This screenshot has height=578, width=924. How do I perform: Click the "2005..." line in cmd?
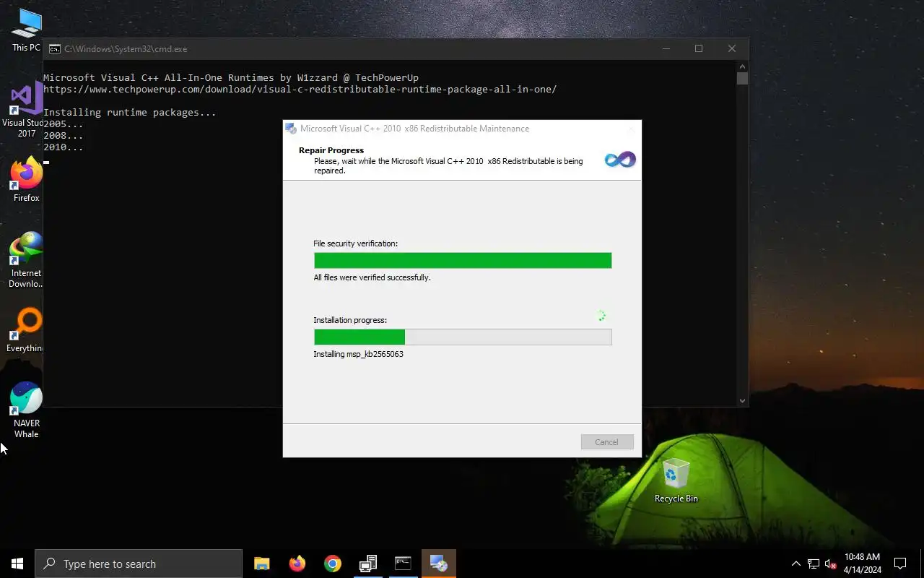pyautogui.click(x=64, y=124)
